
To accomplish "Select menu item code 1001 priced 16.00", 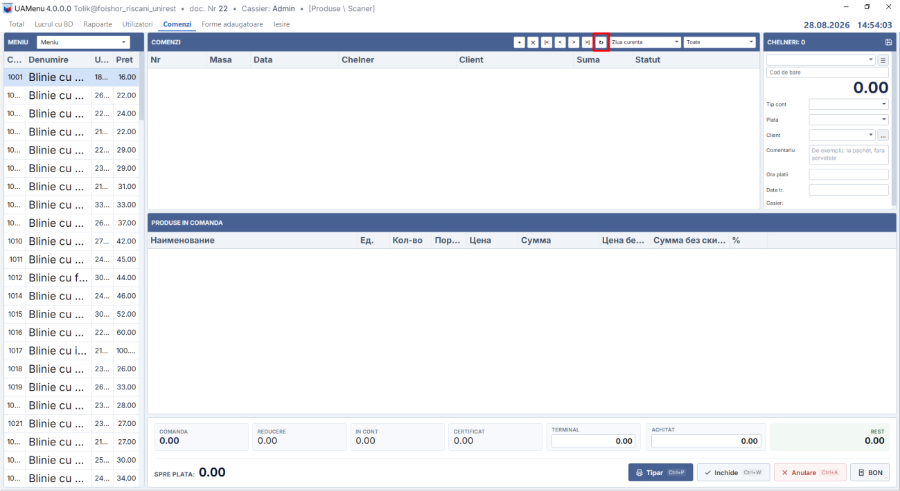I will [x=72, y=77].
